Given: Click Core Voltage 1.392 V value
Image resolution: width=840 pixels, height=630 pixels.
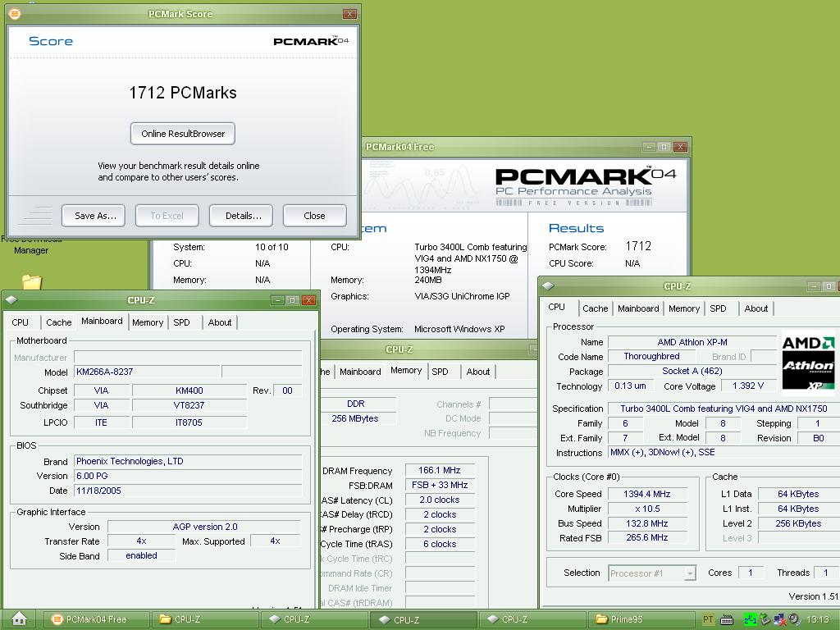Looking at the screenshot, I should pos(748,386).
